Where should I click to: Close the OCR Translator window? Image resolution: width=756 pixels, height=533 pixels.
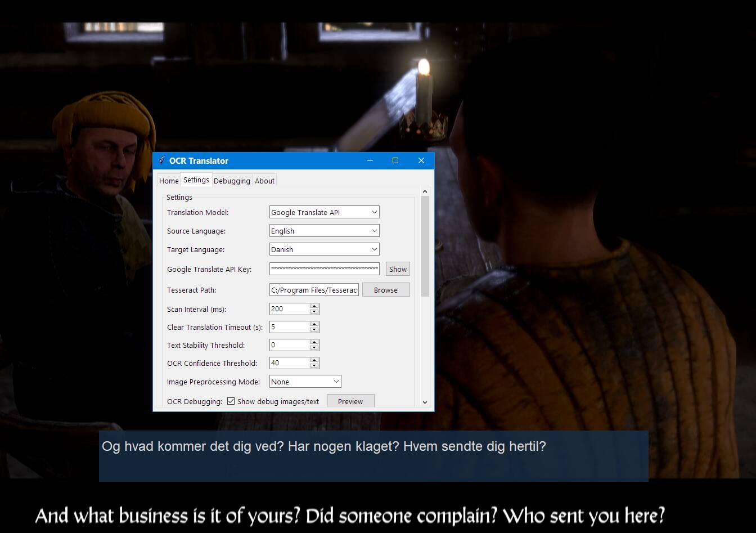421,160
